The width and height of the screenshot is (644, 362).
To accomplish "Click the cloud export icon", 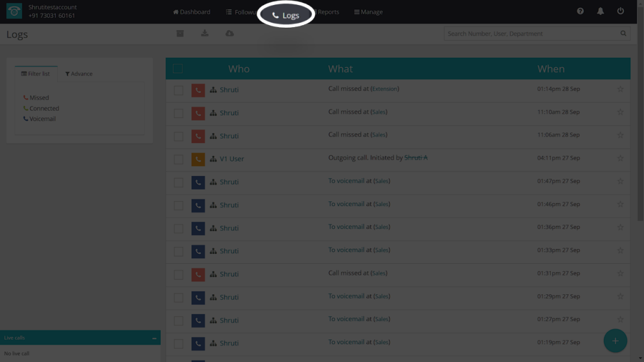I will (x=229, y=33).
